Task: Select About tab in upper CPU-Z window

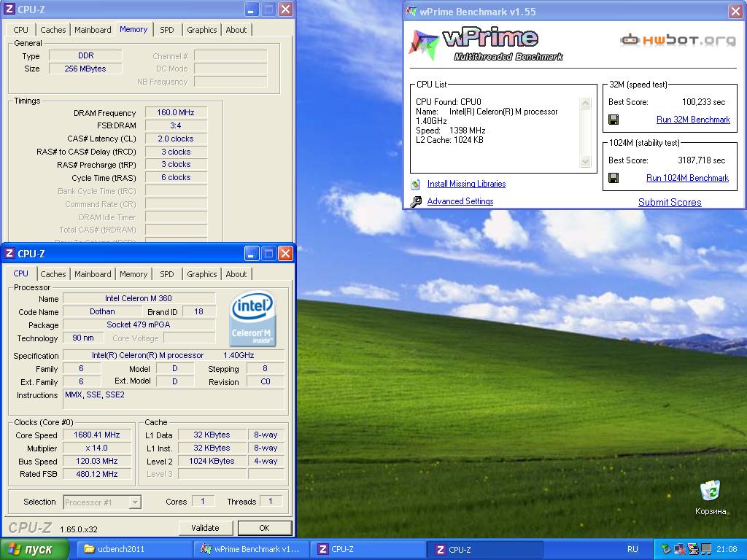Action: coord(236,29)
